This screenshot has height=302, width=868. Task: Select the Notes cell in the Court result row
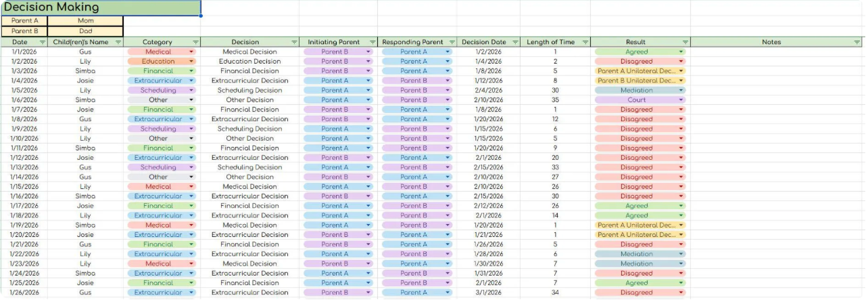pyautogui.click(x=777, y=100)
